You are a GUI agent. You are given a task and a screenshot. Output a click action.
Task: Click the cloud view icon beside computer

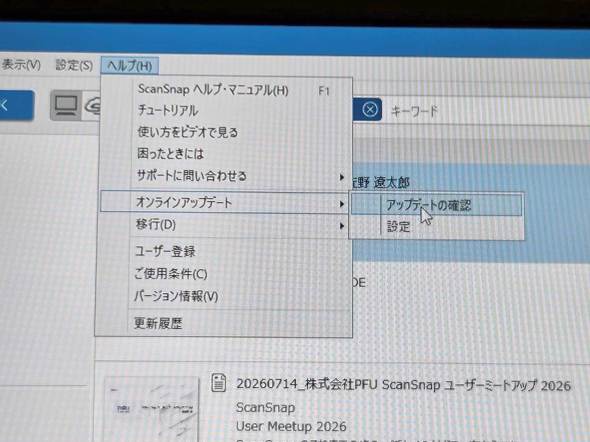(x=93, y=106)
